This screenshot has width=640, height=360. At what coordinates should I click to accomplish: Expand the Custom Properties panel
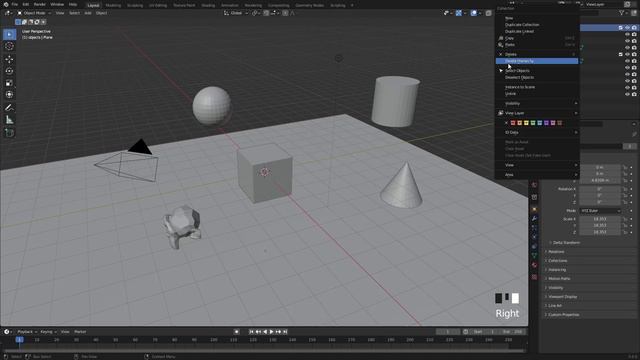(563, 315)
